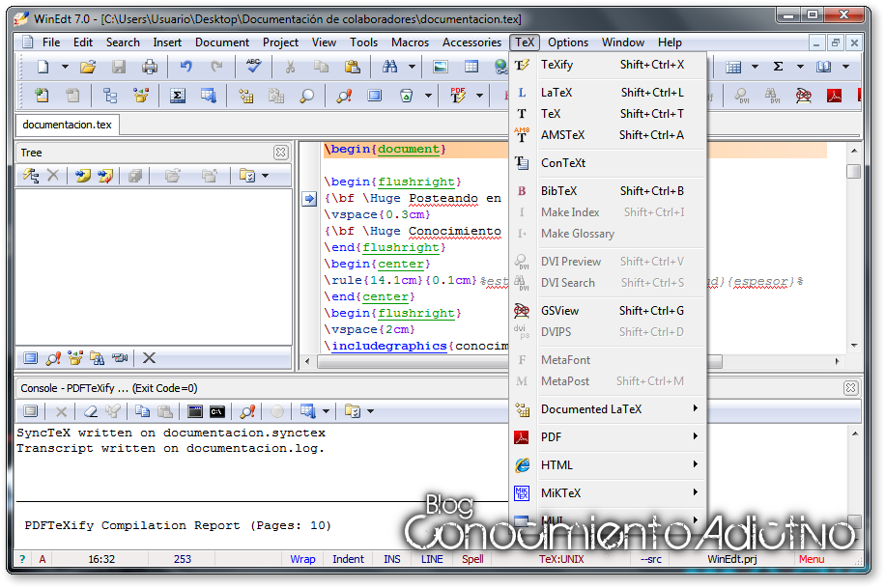Image resolution: width=885 pixels, height=588 pixels.
Task: Open the Accessories menu
Action: click(471, 42)
